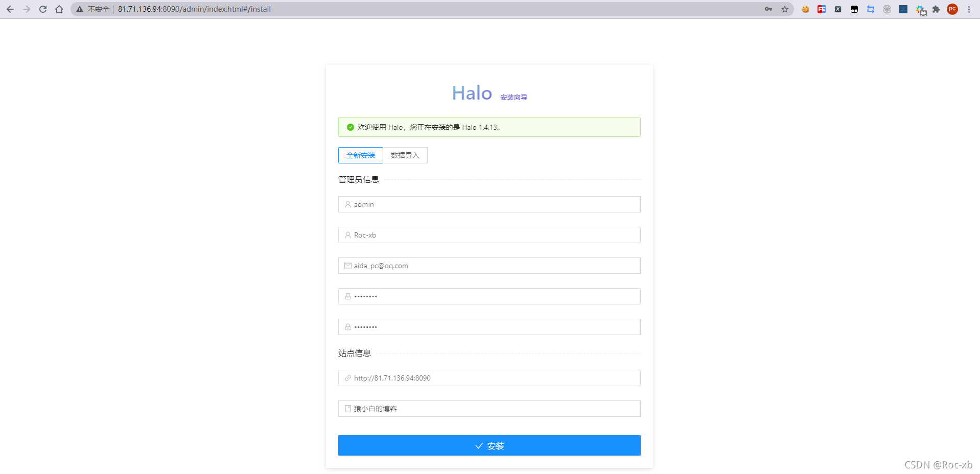This screenshot has height=474, width=980.
Task: Select the 全新安装 tab
Action: click(x=361, y=155)
